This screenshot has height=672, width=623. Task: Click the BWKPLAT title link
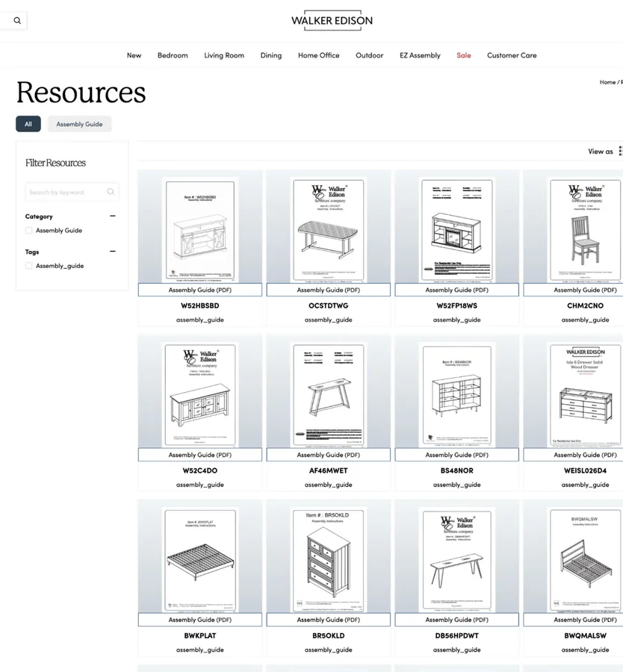coord(199,635)
